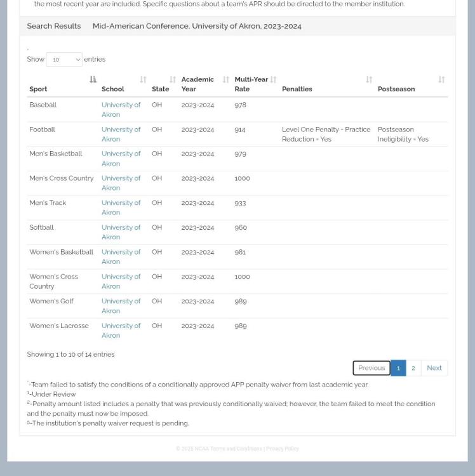Click Football's 914 multi-year rate
This screenshot has height=476, width=475.
pos(240,129)
